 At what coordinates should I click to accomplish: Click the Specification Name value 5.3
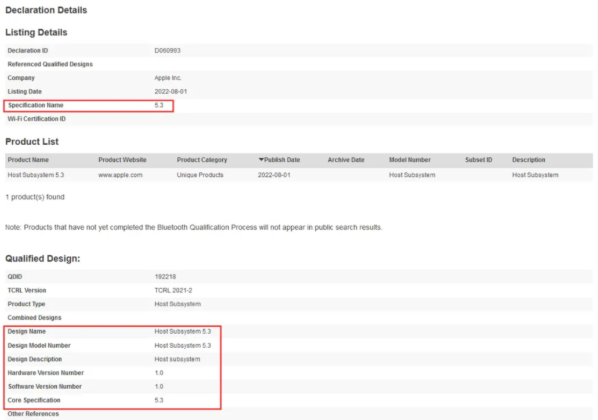point(159,105)
